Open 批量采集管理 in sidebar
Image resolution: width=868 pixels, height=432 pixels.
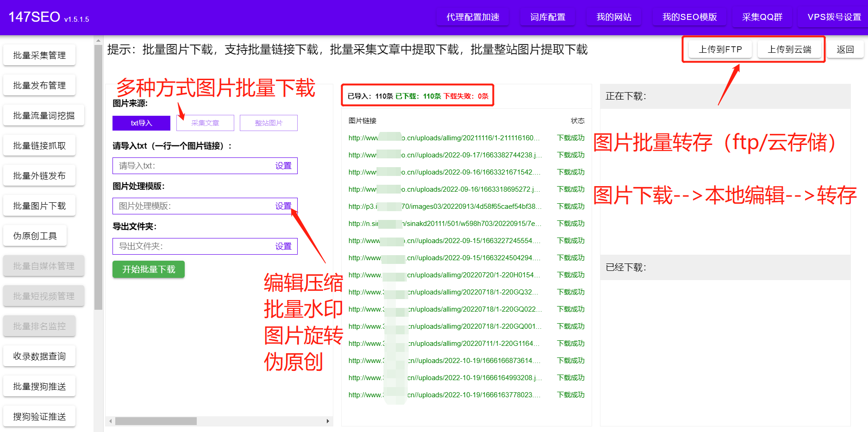(39, 56)
